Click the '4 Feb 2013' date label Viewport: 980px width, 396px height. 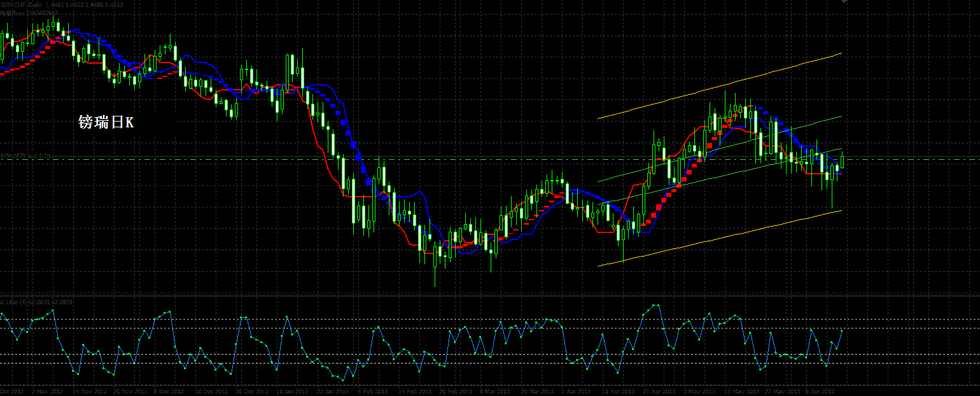pyautogui.click(x=373, y=392)
